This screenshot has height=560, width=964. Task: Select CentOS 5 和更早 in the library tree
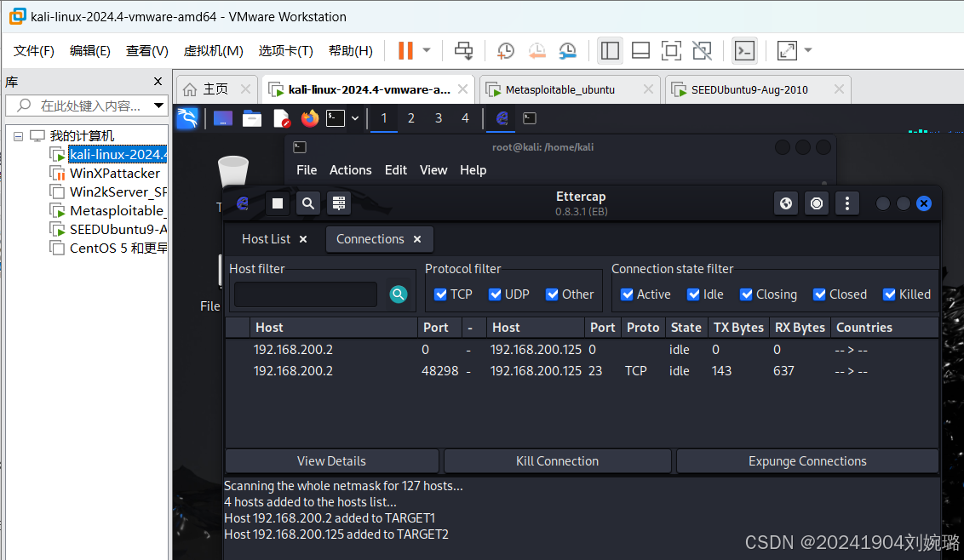(x=118, y=249)
